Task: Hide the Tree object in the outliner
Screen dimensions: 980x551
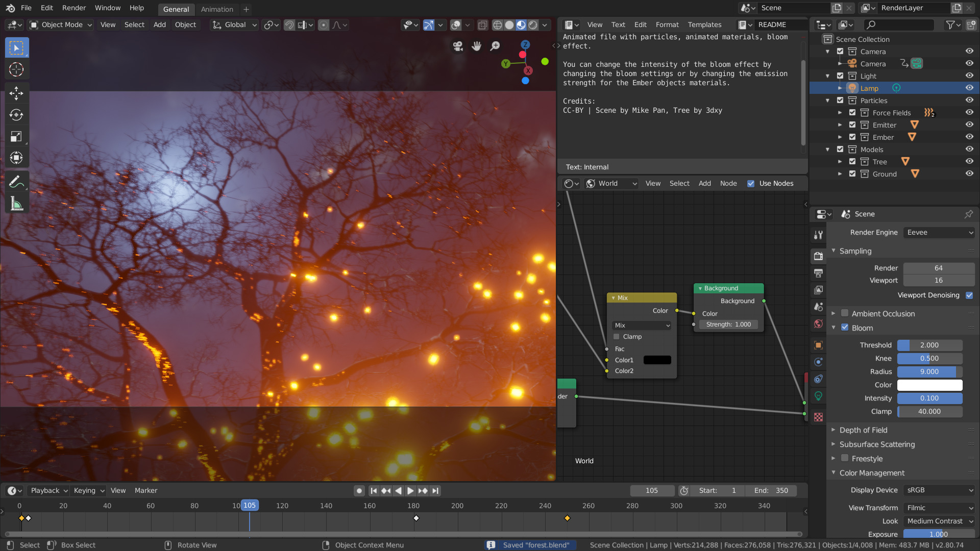Action: (x=969, y=161)
